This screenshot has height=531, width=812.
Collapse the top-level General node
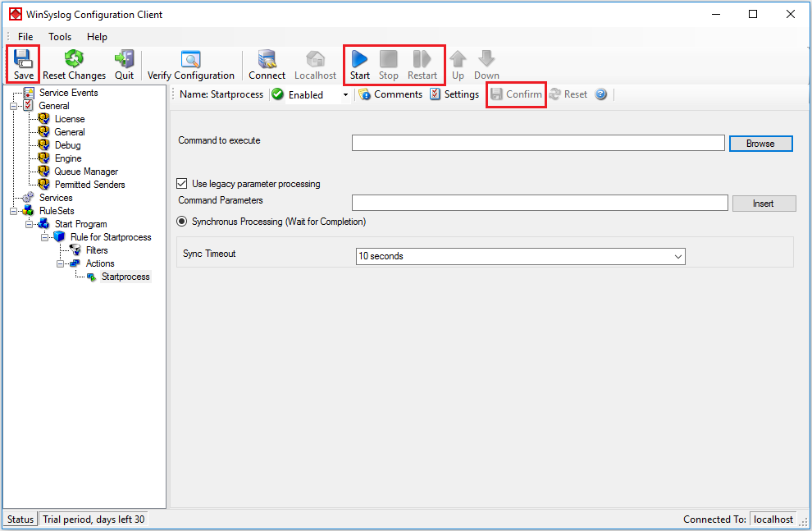click(x=13, y=106)
